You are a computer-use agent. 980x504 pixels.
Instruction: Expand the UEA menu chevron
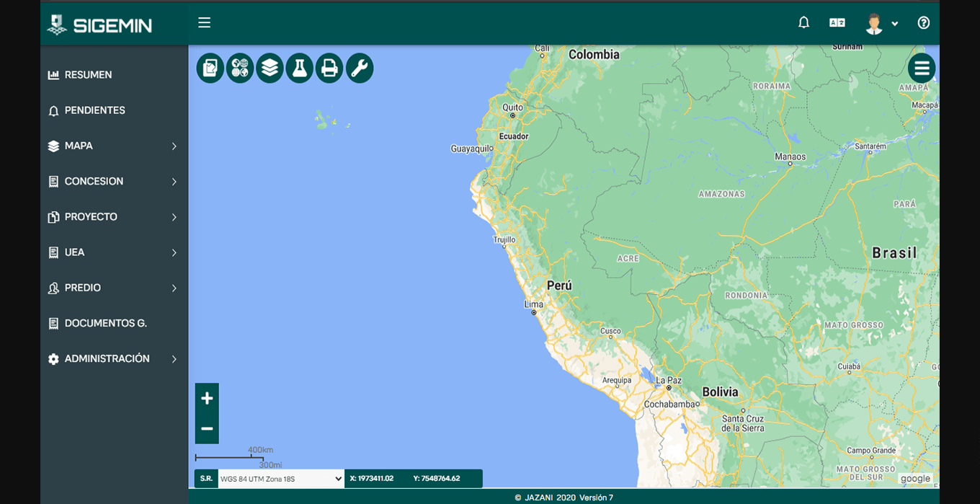click(174, 252)
